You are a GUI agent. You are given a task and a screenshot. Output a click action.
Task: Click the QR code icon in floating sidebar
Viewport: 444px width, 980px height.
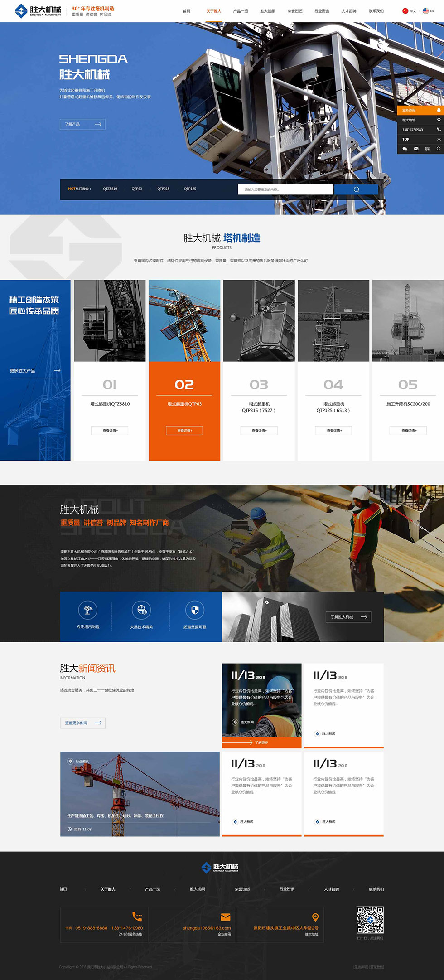(427, 149)
